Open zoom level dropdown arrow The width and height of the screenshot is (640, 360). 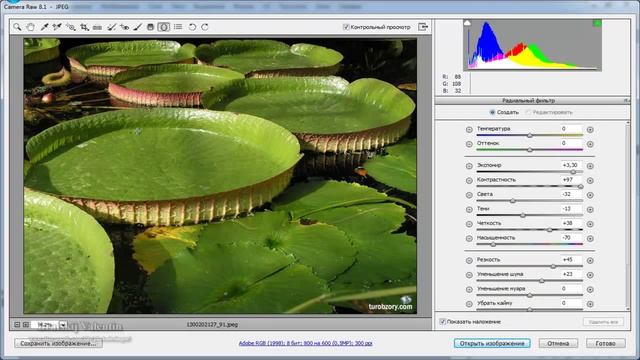tap(63, 325)
